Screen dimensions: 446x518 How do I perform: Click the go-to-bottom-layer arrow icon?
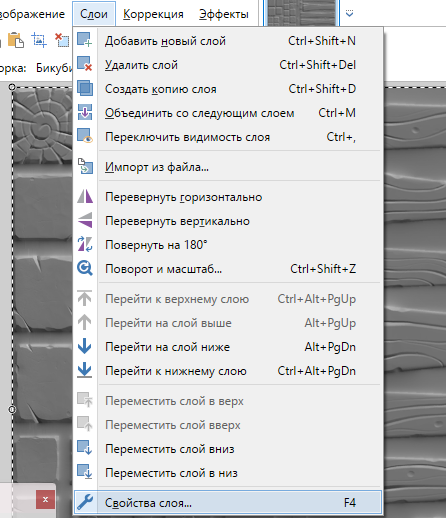tap(85, 370)
